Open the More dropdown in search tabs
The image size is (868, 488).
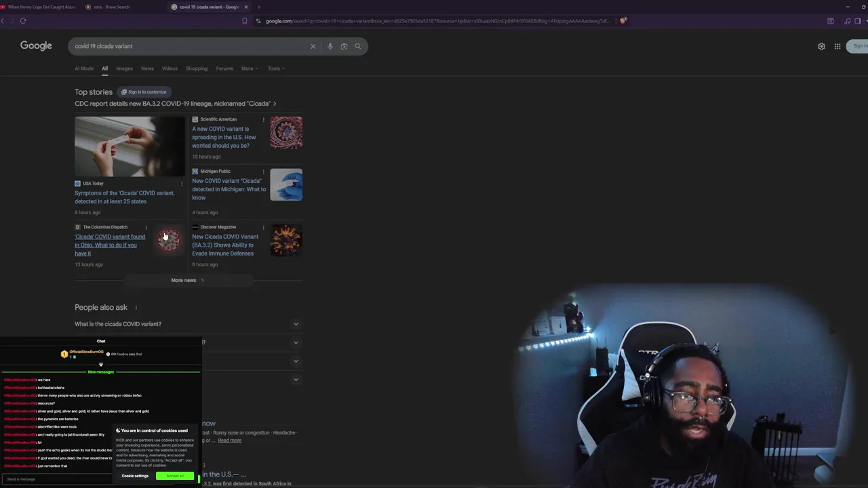coord(250,68)
